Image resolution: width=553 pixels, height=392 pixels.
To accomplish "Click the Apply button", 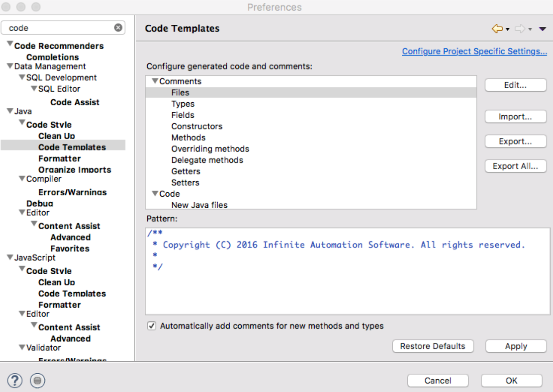I will (x=516, y=346).
